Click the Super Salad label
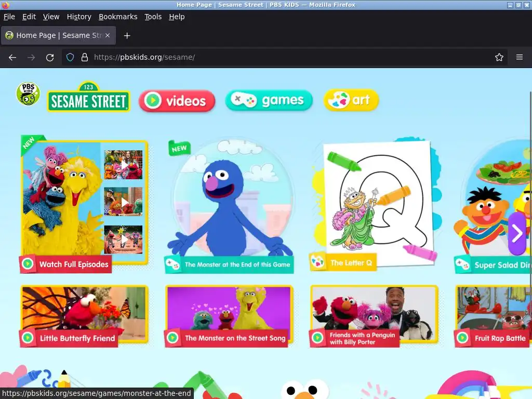 (502, 265)
